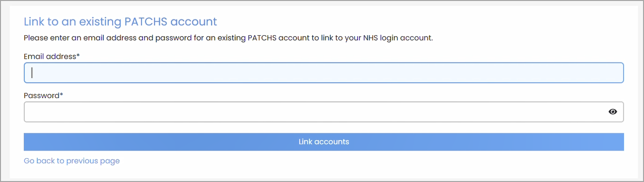Submit the form with Link accounts
The height and width of the screenshot is (182, 644).
324,142
